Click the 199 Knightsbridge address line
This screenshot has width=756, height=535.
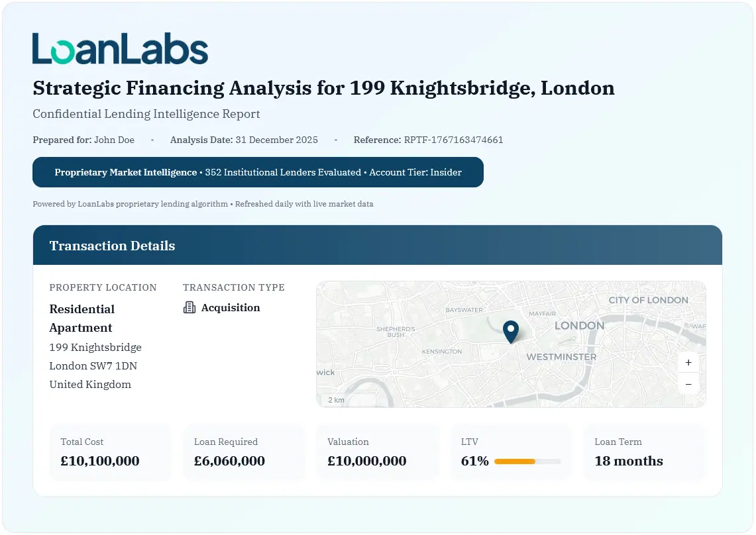(95, 348)
